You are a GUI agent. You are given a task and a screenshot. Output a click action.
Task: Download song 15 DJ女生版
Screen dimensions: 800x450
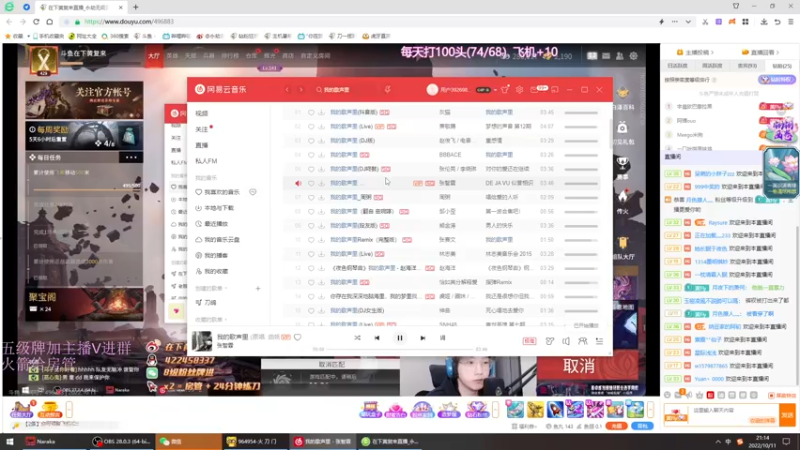[321, 310]
